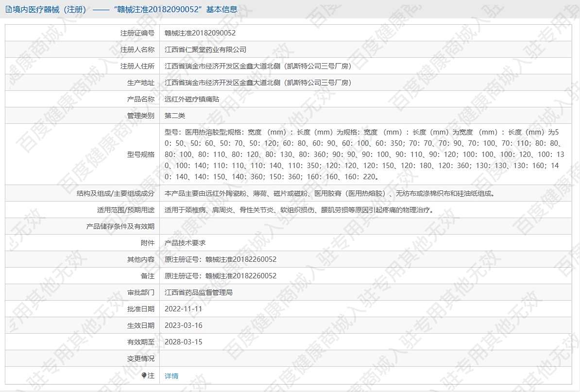Click the usage text starting 适用于颈椎病

coord(299,210)
